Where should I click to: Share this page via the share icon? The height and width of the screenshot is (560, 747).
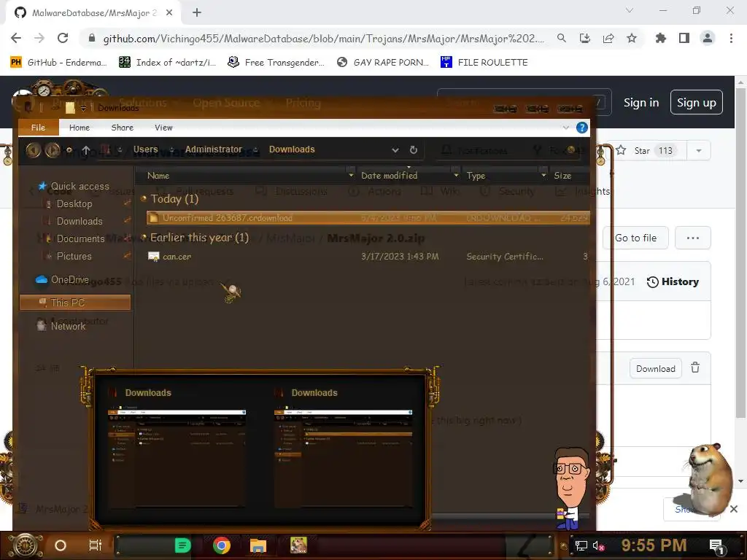(608, 38)
